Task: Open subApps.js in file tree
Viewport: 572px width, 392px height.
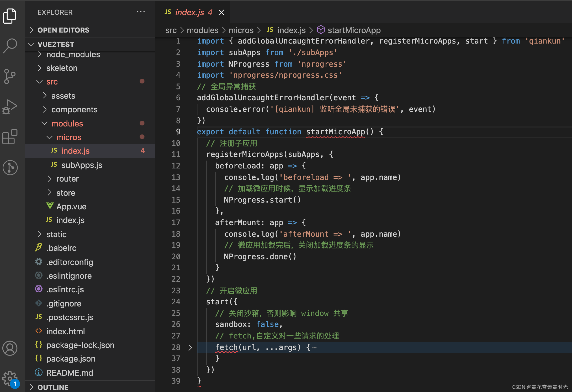Action: [82, 165]
